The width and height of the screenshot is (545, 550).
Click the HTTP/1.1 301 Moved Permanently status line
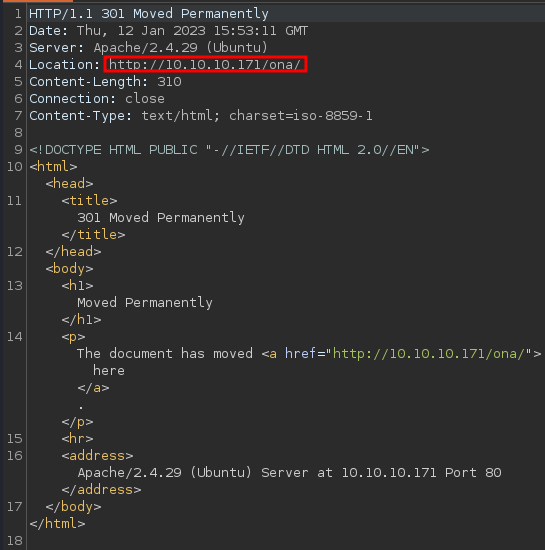149,14
